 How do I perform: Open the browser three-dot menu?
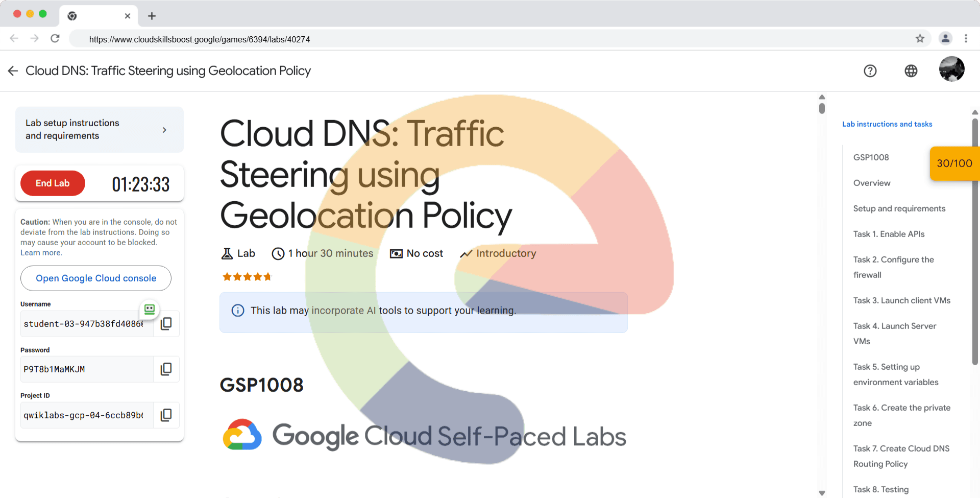[966, 39]
